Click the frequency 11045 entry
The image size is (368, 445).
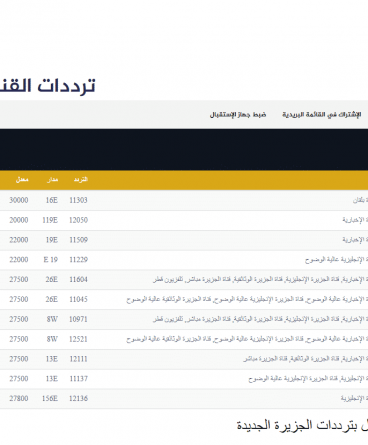78,299
